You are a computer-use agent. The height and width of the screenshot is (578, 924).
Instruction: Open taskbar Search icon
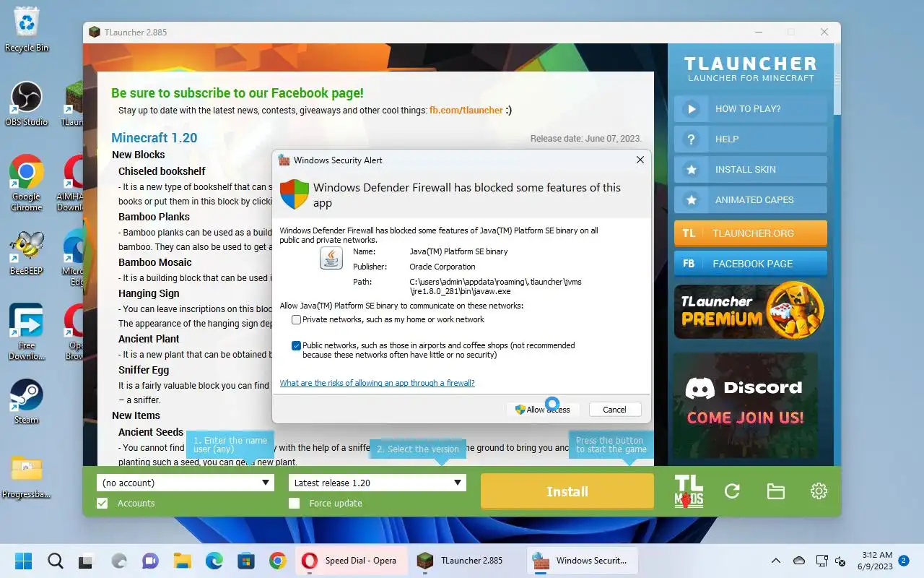click(x=56, y=561)
